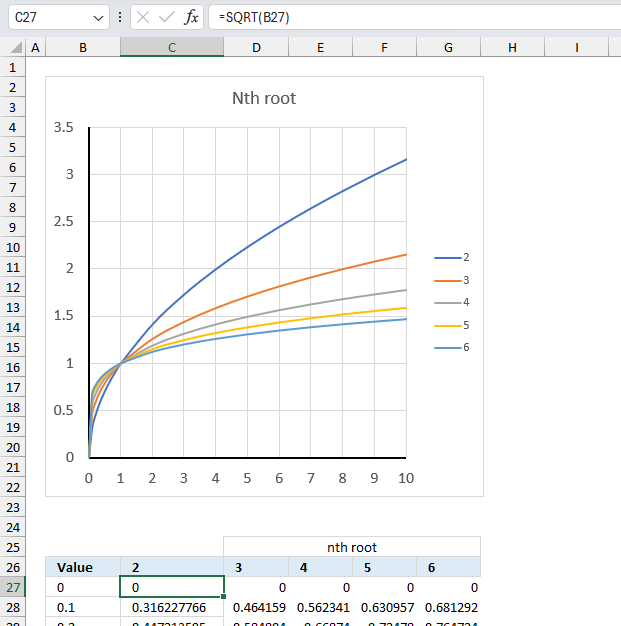
Task: Select row 1 header
Action: tap(12, 67)
